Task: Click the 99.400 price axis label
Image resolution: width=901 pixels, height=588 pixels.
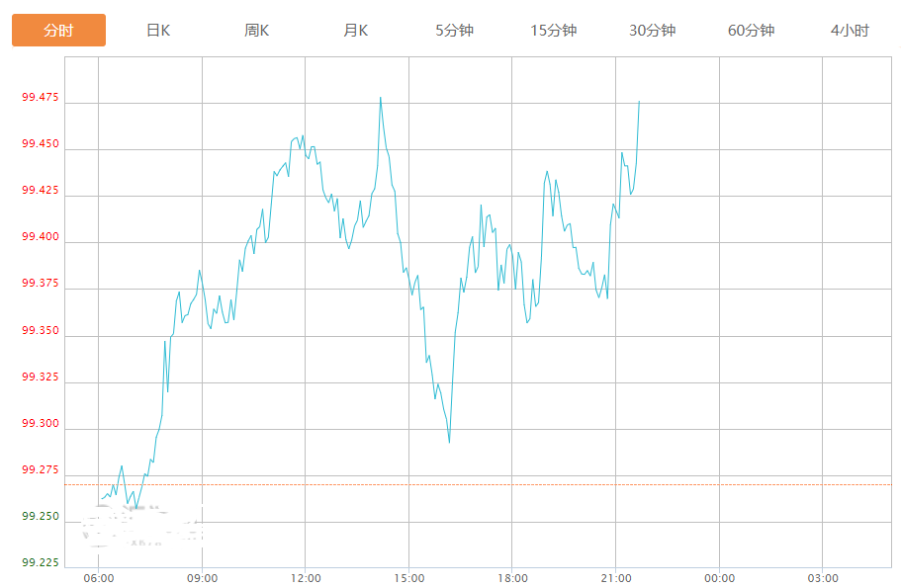Action: point(40,237)
